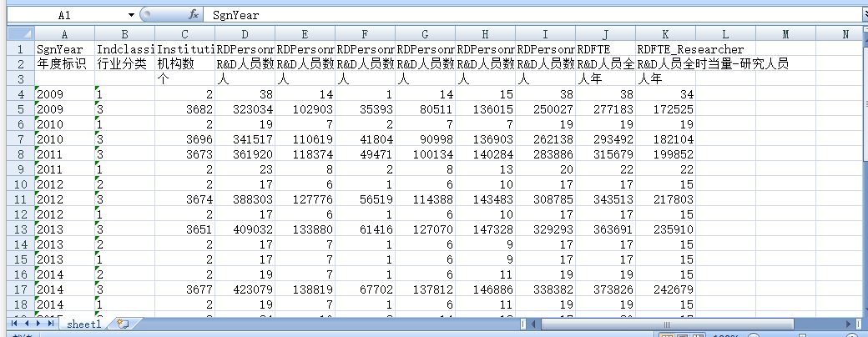Select column K header
Viewport: 868px width, 337px height.
665,34
